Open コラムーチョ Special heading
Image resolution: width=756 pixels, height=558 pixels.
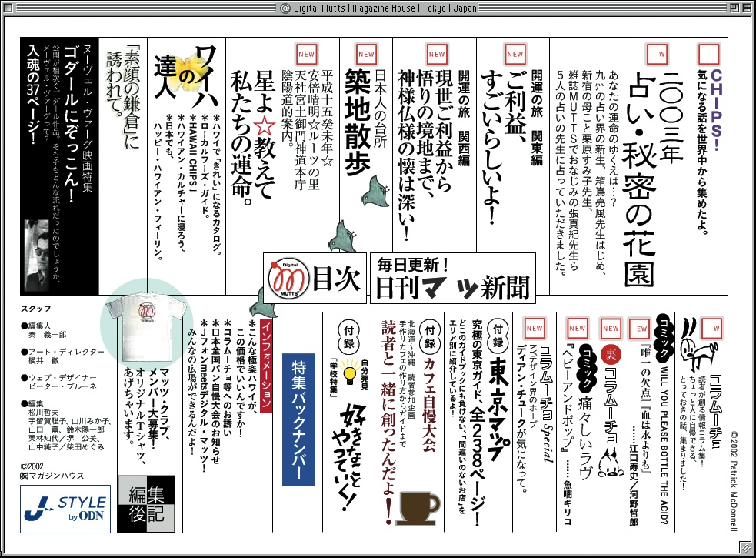(x=546, y=403)
